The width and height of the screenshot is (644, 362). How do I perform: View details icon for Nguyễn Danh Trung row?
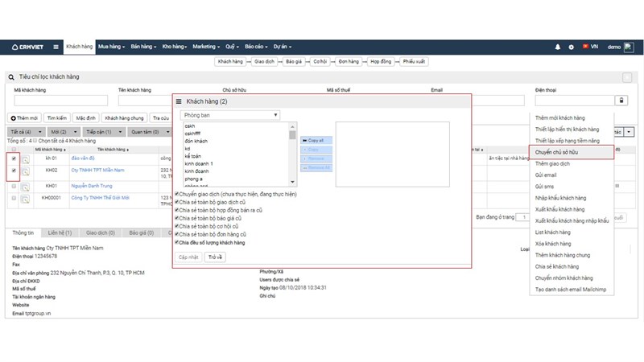pos(26,187)
